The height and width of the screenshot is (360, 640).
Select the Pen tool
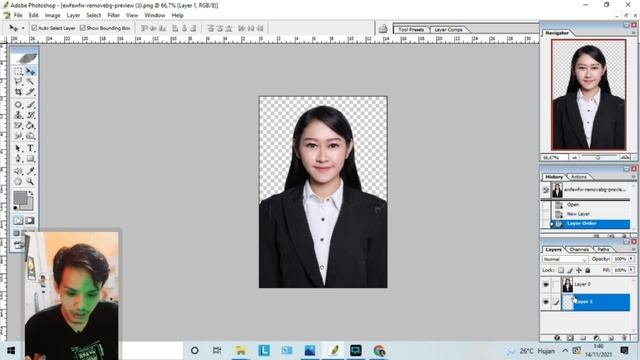[x=18, y=159]
